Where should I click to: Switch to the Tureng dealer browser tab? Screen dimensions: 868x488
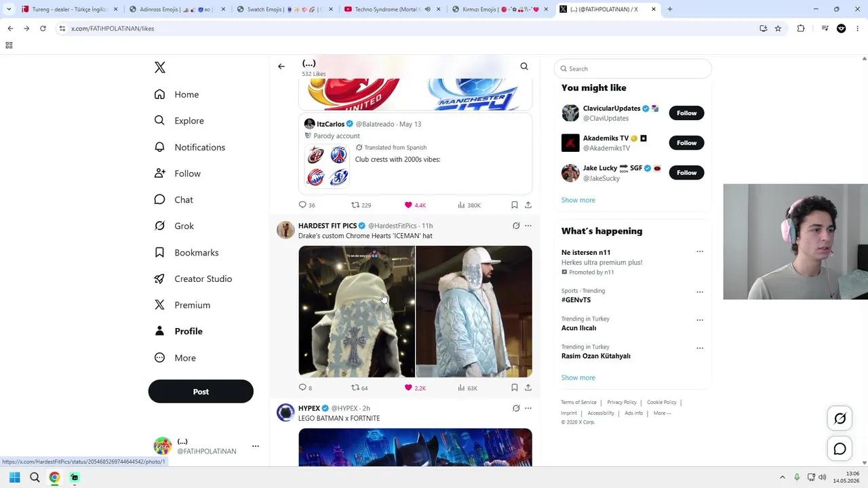click(68, 9)
